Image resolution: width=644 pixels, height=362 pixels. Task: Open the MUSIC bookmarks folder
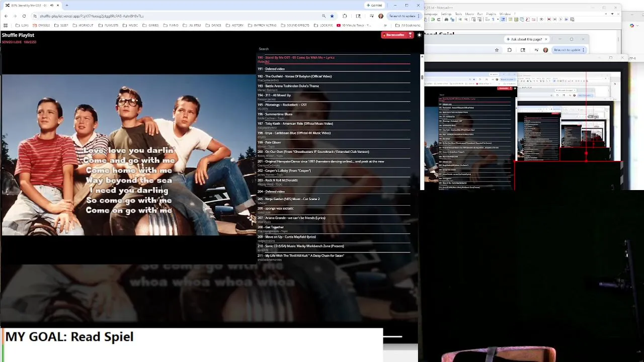click(x=130, y=25)
